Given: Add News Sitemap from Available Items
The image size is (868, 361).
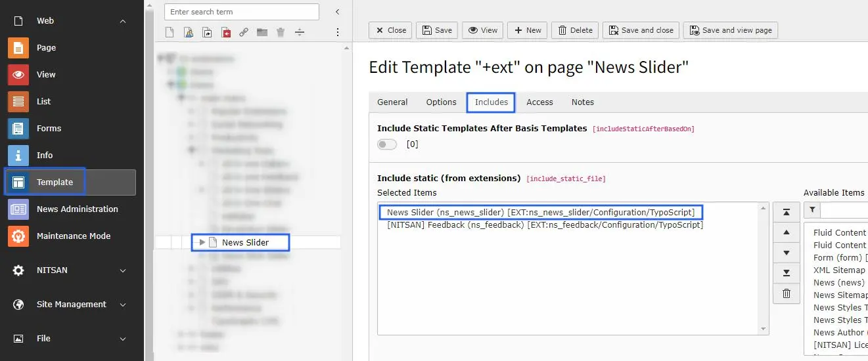Looking at the screenshot, I should point(840,295).
